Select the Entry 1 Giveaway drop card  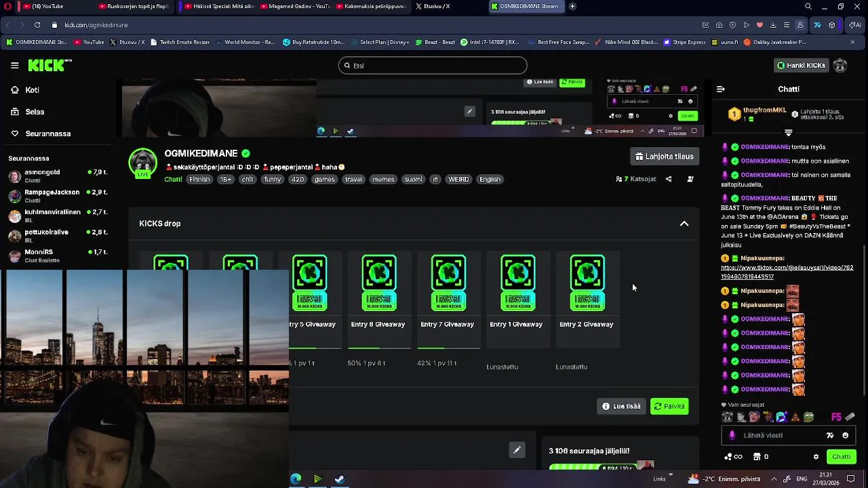[x=517, y=299]
